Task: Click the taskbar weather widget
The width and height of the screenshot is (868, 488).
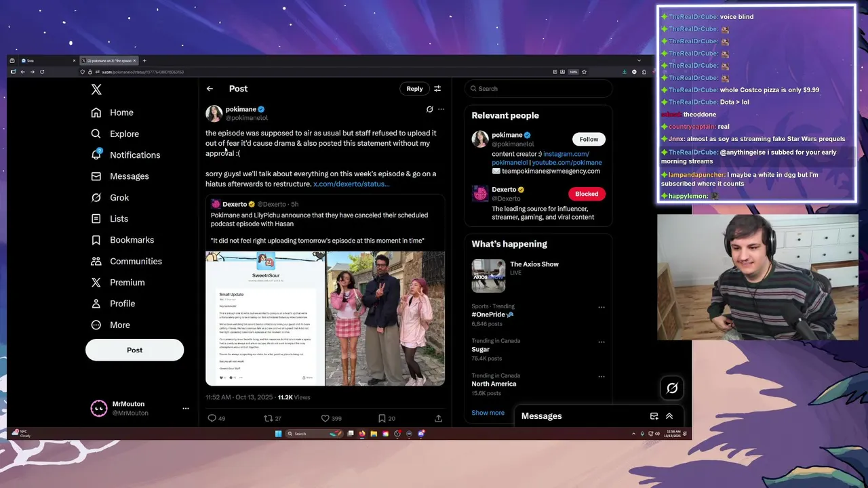Action: click(21, 433)
